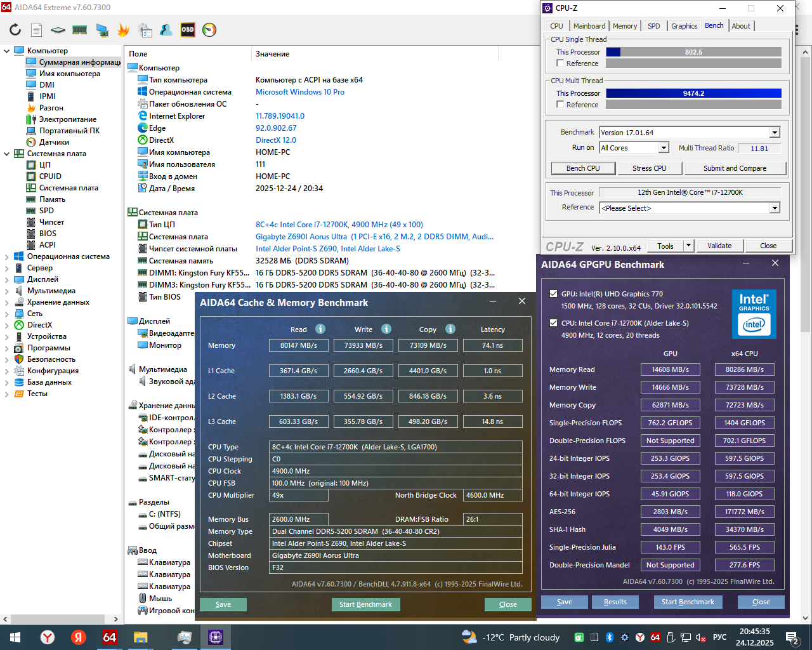Click the Write info icon in Cache benchmark

pyautogui.click(x=386, y=329)
